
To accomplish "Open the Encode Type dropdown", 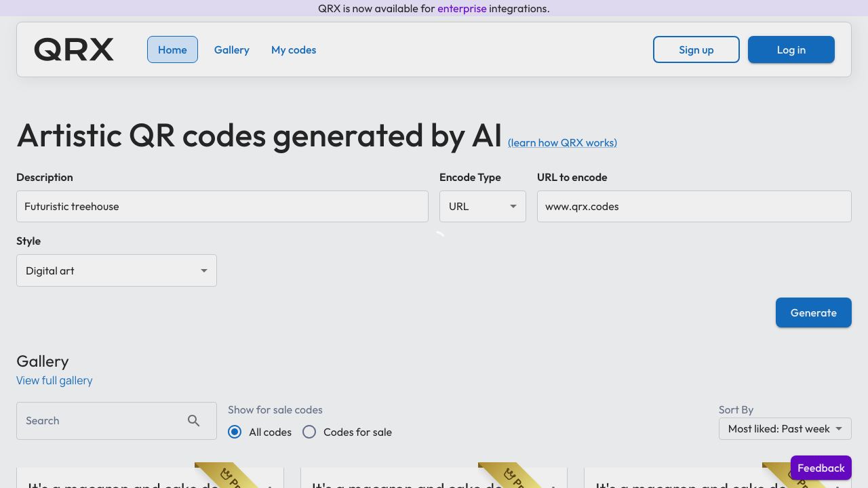I will (x=483, y=206).
